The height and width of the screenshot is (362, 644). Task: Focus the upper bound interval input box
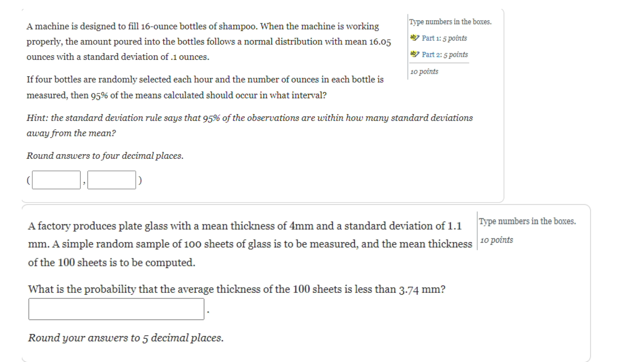point(112,180)
